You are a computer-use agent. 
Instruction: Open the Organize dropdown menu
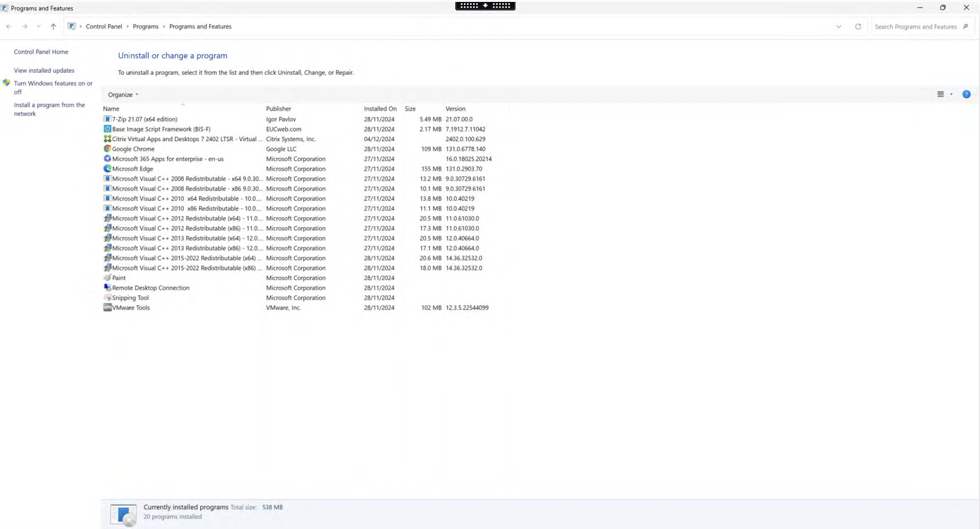coord(123,94)
